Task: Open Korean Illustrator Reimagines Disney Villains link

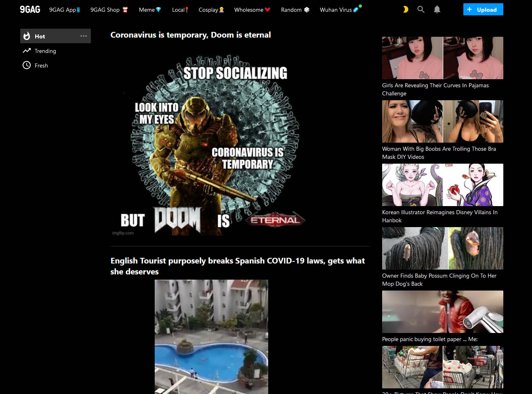Action: [x=440, y=216]
